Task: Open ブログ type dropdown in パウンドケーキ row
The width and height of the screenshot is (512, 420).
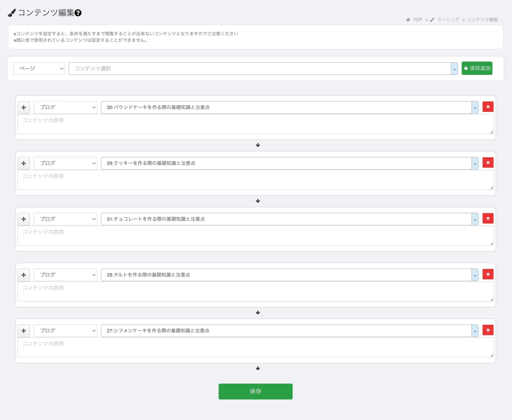Action: click(65, 107)
